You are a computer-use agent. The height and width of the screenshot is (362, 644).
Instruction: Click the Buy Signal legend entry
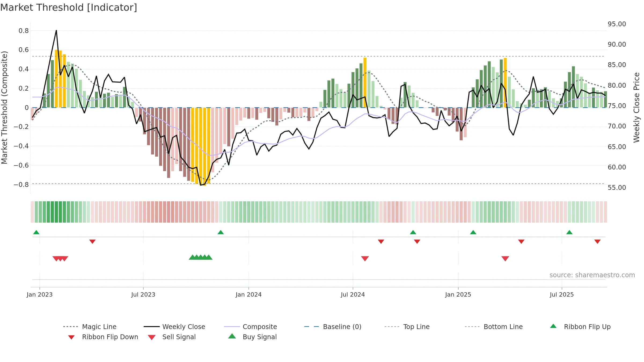pos(252,337)
